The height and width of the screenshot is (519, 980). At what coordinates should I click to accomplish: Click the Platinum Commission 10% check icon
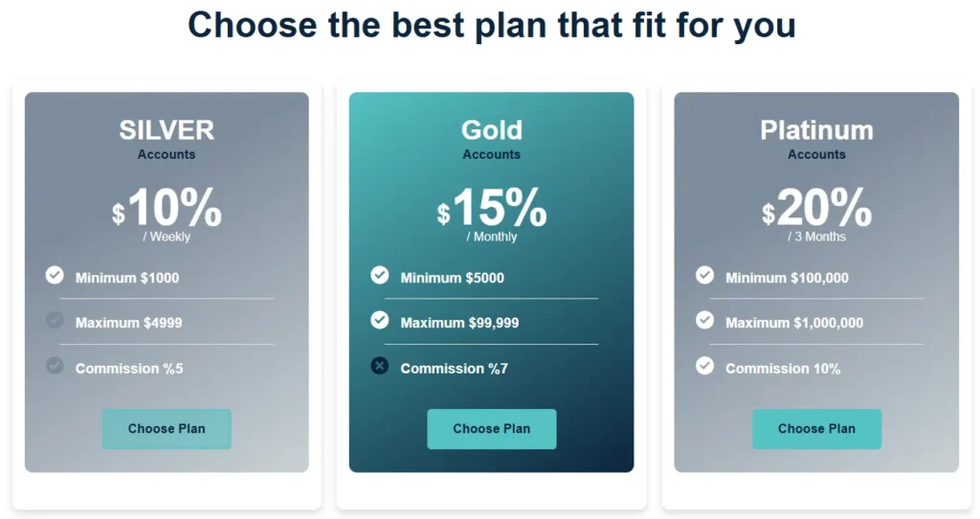pyautogui.click(x=705, y=365)
